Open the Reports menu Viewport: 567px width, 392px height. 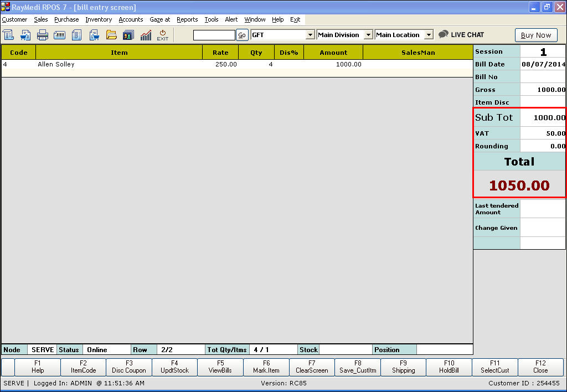pyautogui.click(x=187, y=19)
